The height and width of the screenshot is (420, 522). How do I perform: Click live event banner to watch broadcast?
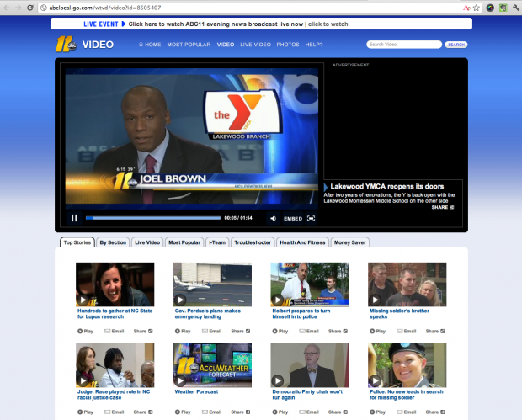pyautogui.click(x=261, y=24)
